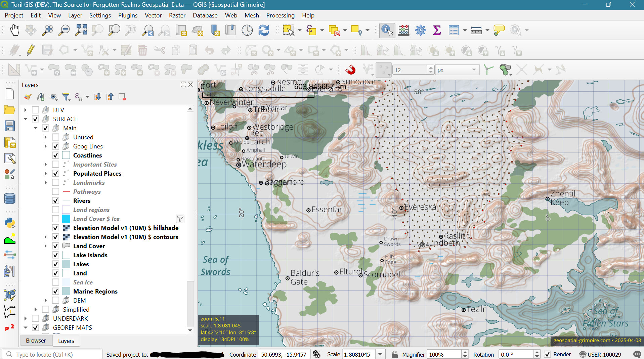Click the Marine Regions layer color swatch

coord(66,291)
